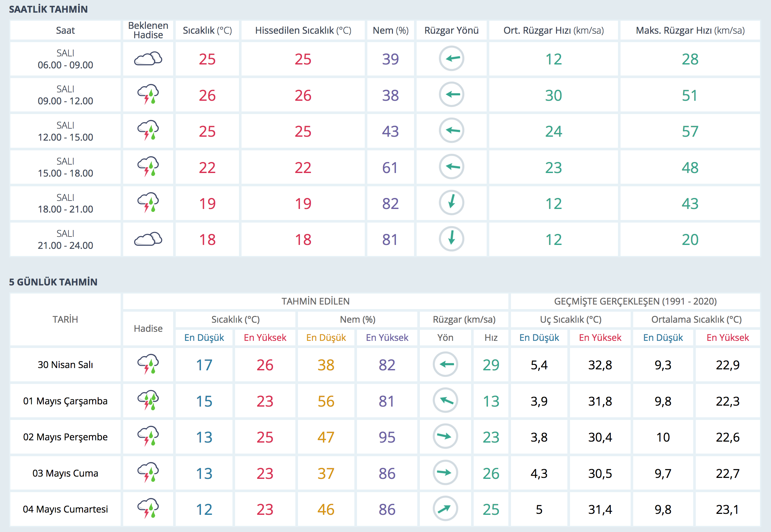Click average high value 23,1
This screenshot has height=532, width=771.
pyautogui.click(x=728, y=509)
